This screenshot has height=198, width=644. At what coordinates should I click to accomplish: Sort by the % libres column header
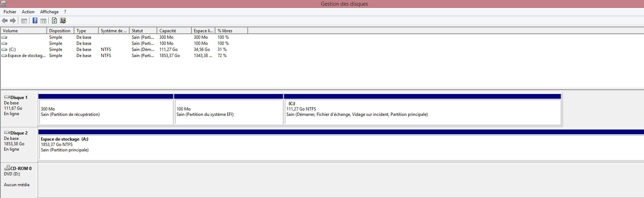232,31
